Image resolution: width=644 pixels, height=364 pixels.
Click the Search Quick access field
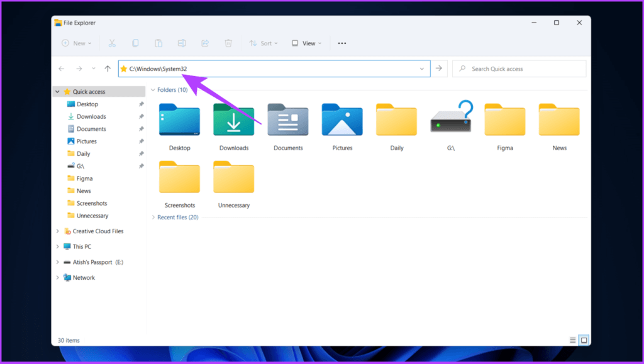coord(519,69)
